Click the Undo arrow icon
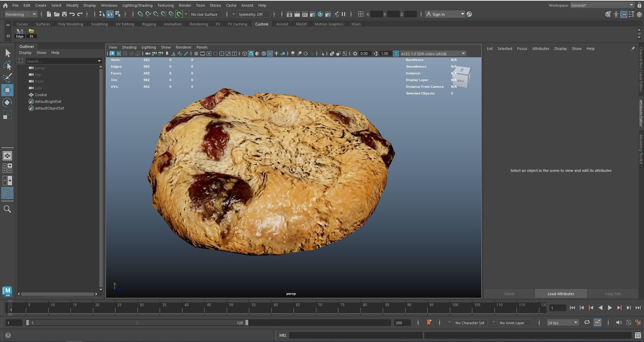The width and height of the screenshot is (644, 342). pyautogui.click(x=72, y=14)
